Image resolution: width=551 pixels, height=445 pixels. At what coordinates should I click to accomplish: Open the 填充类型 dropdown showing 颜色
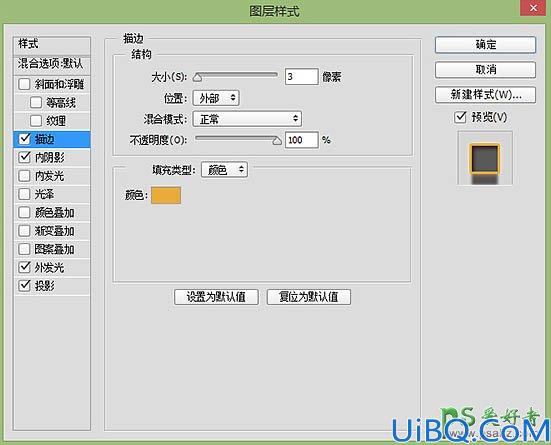[x=224, y=170]
